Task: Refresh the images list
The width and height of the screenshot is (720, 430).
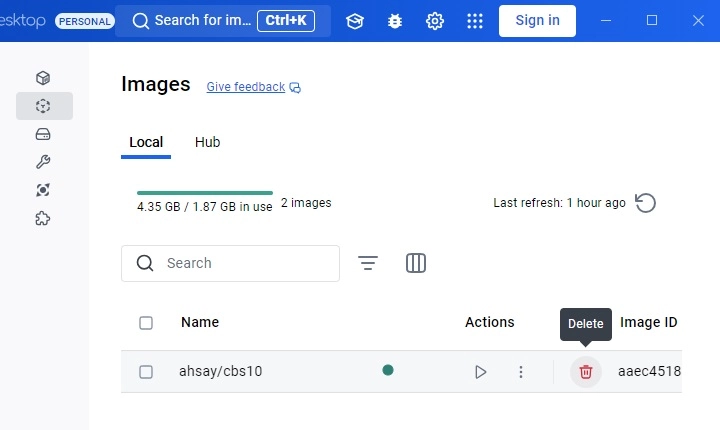Action: click(x=645, y=203)
